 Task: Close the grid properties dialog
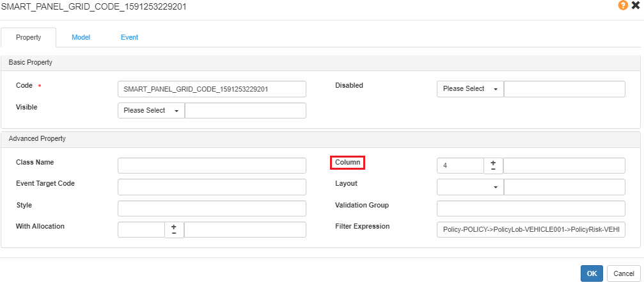(x=634, y=5)
